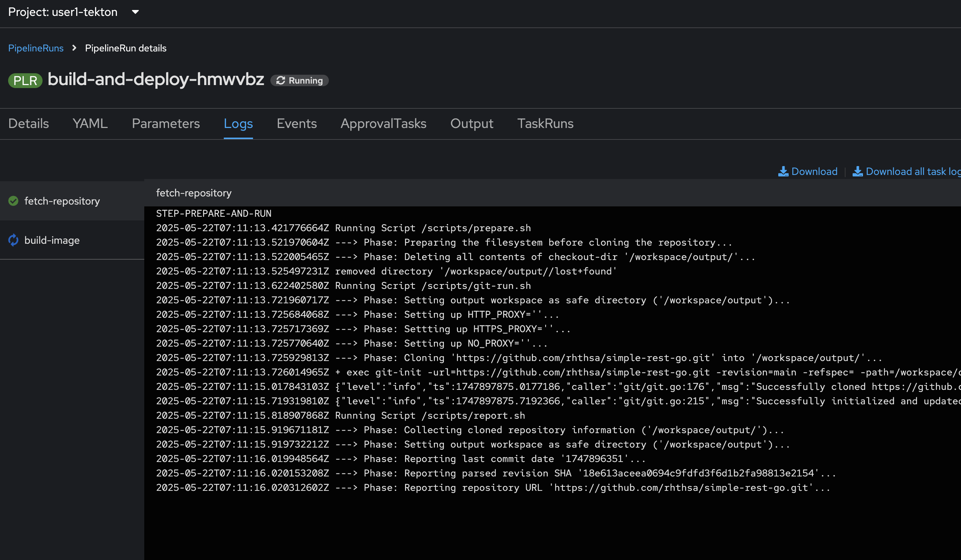Click log line with caller git/git.go:215
Screen dimensions: 961x560
(558, 401)
